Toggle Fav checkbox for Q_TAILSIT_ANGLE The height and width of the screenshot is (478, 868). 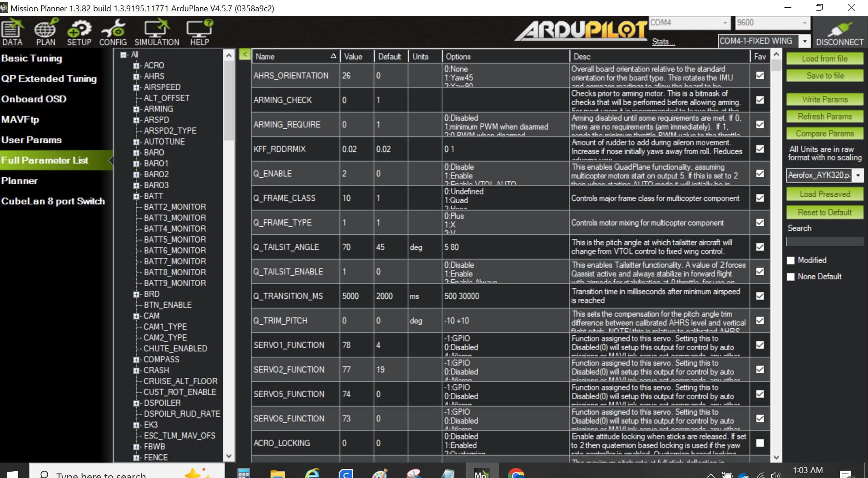(x=760, y=247)
